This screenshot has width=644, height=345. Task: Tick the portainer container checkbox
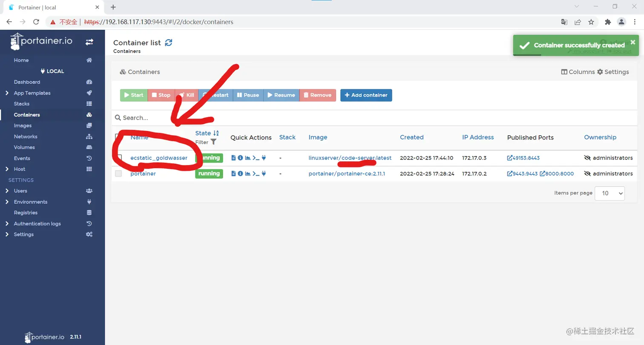tap(118, 174)
